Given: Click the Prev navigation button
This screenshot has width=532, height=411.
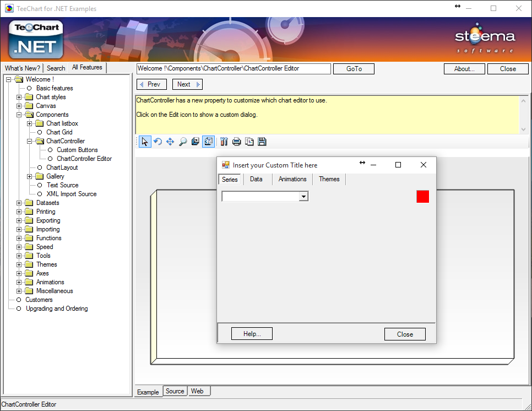Looking at the screenshot, I should click(151, 84).
